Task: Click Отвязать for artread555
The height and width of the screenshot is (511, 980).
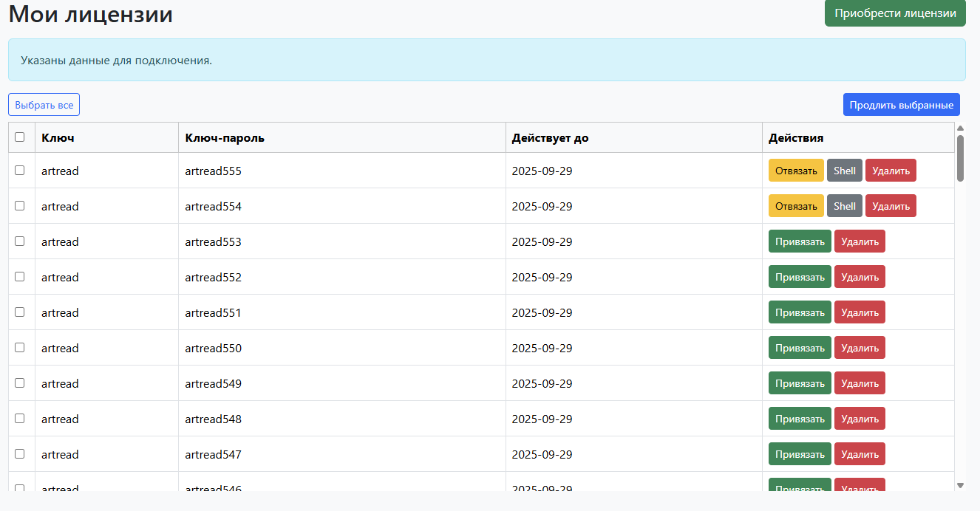Action: click(796, 171)
